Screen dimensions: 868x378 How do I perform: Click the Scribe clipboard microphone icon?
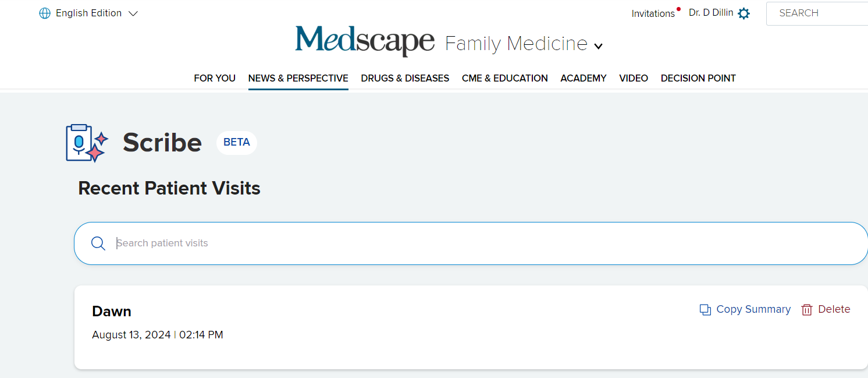[x=86, y=143]
